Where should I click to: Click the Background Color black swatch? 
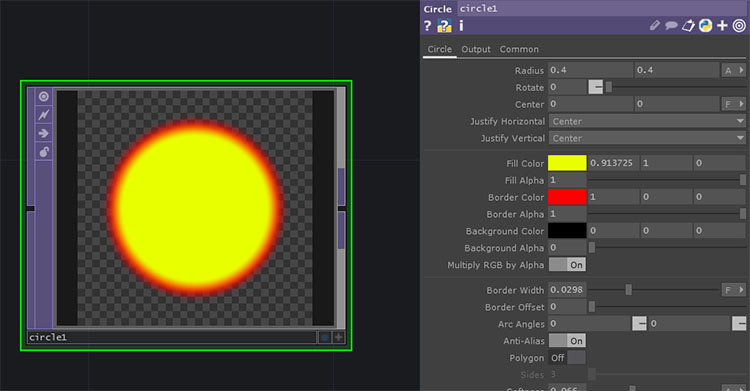point(567,231)
